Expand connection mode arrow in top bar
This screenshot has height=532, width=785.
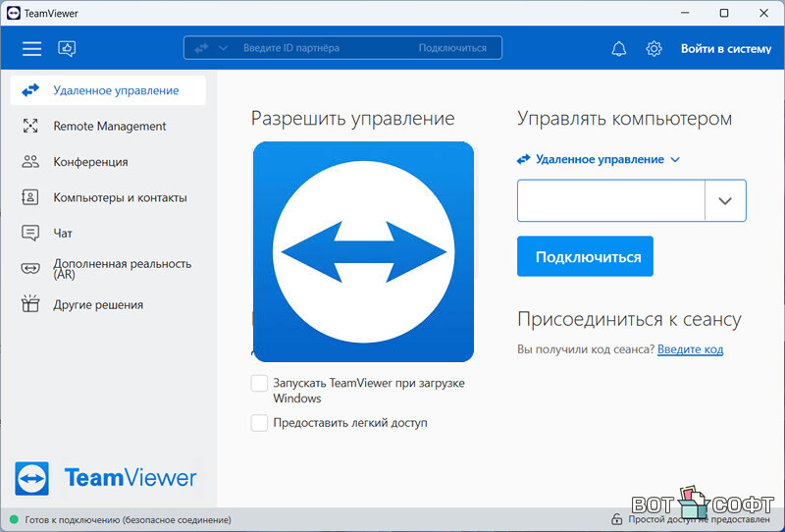224,48
